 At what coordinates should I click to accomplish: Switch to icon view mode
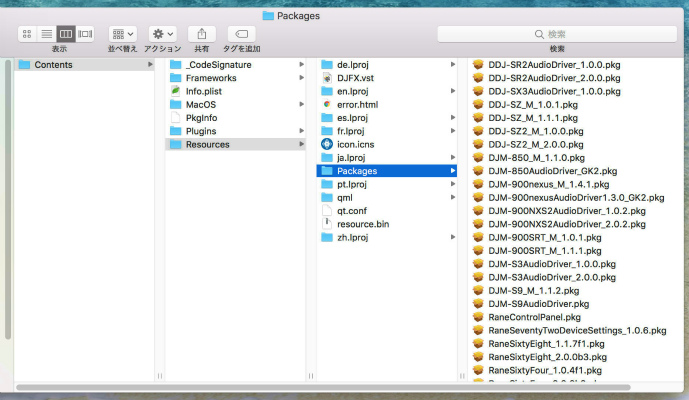[27, 34]
